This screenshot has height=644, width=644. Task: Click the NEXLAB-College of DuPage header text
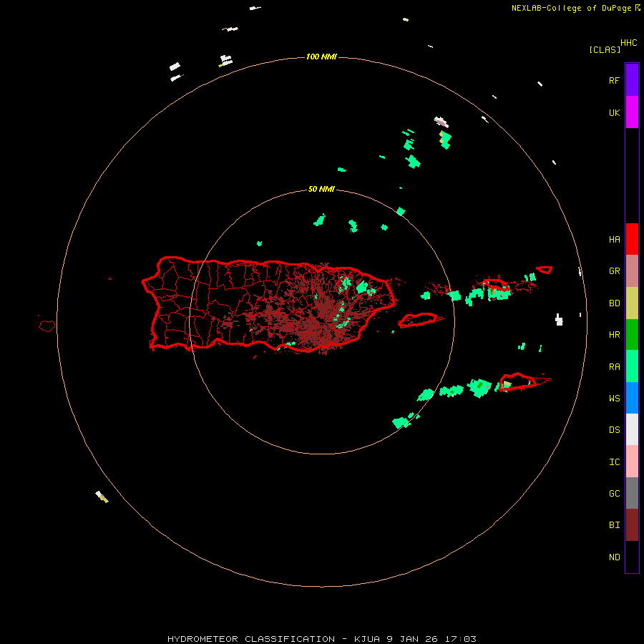[x=571, y=8]
